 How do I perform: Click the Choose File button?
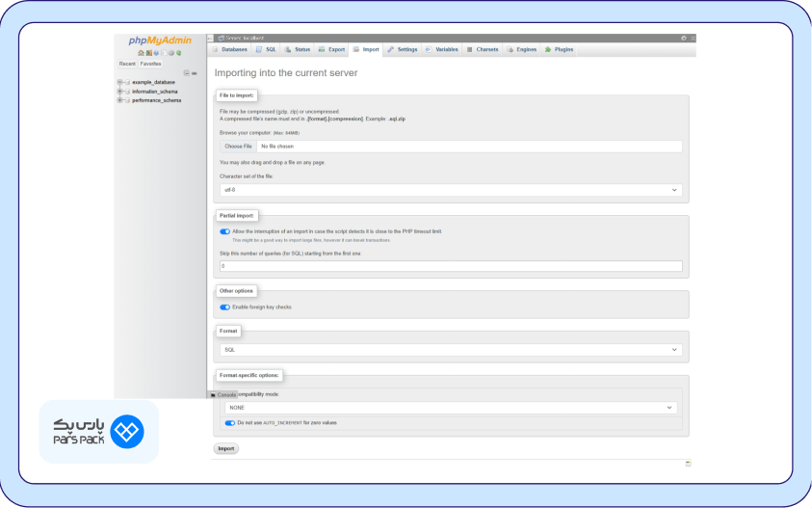coord(238,147)
